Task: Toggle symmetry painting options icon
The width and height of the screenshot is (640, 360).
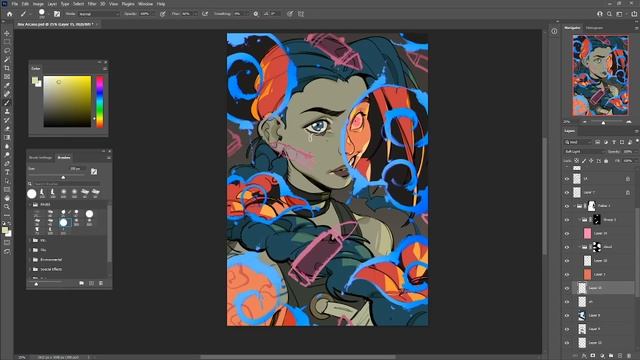Action: [301, 14]
